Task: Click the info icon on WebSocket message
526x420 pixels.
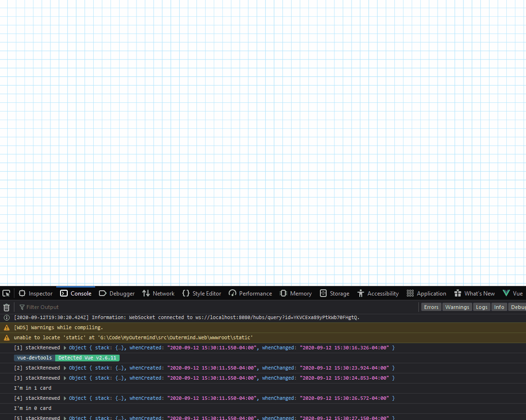Action: point(7,318)
